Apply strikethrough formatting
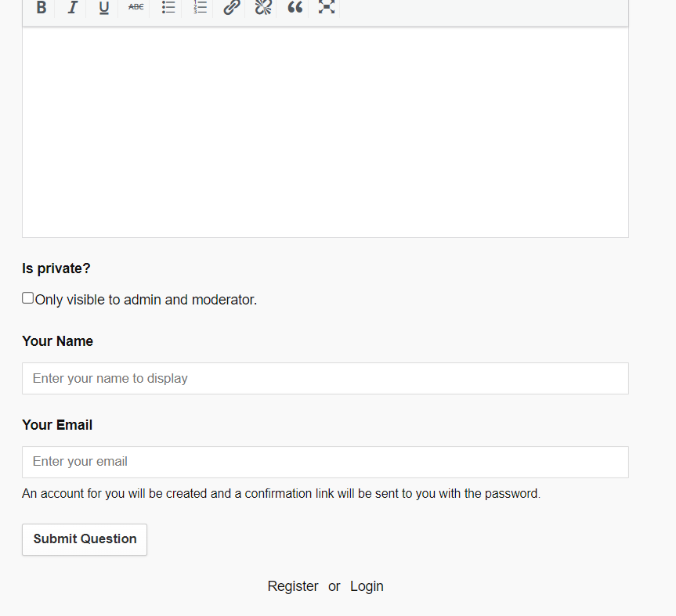 pos(136,7)
